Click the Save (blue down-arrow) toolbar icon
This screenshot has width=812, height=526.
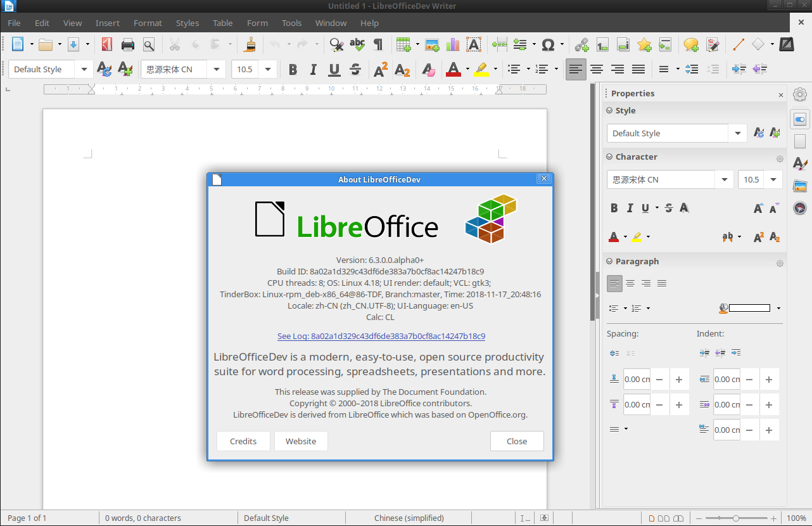[73, 44]
